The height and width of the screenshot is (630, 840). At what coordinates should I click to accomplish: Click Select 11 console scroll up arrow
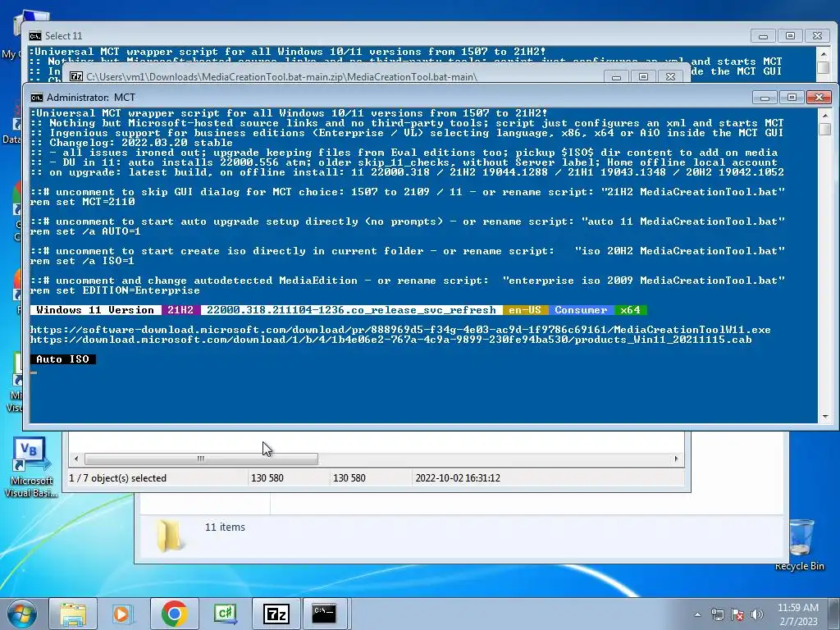(824, 53)
